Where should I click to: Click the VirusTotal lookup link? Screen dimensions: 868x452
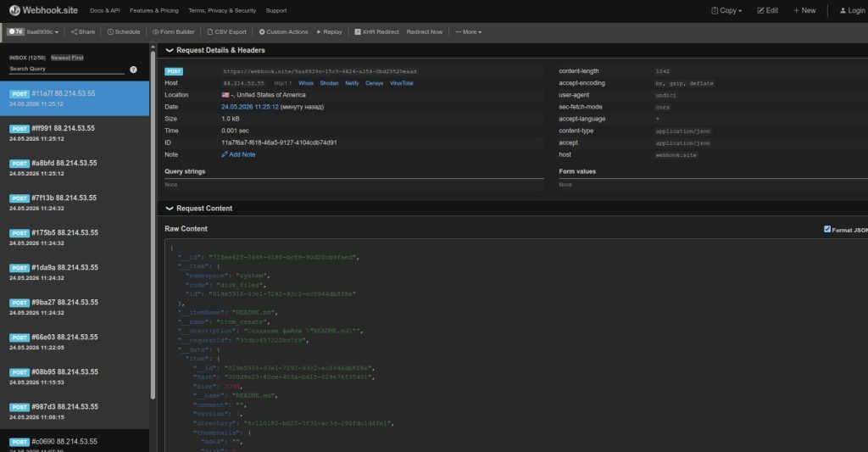coord(401,84)
